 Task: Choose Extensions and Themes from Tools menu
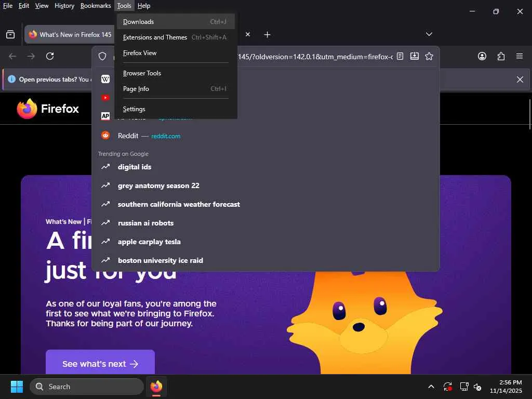coord(176,37)
